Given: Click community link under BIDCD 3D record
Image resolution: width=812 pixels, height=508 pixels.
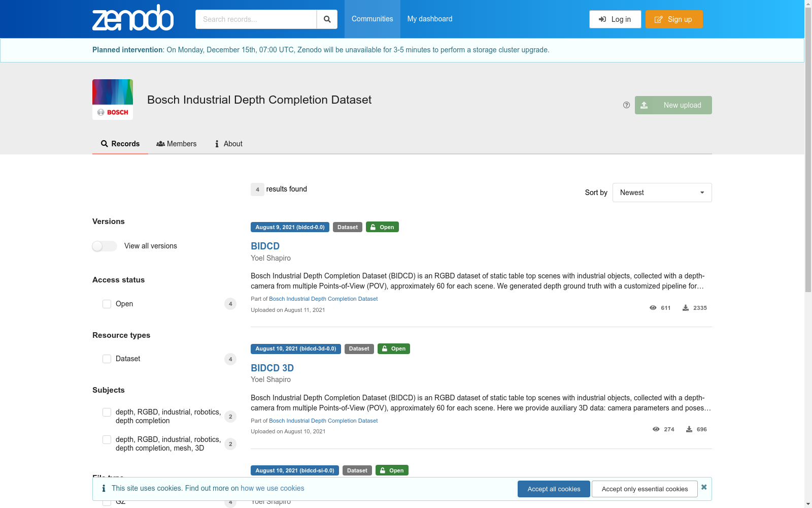Looking at the screenshot, I should click(323, 421).
